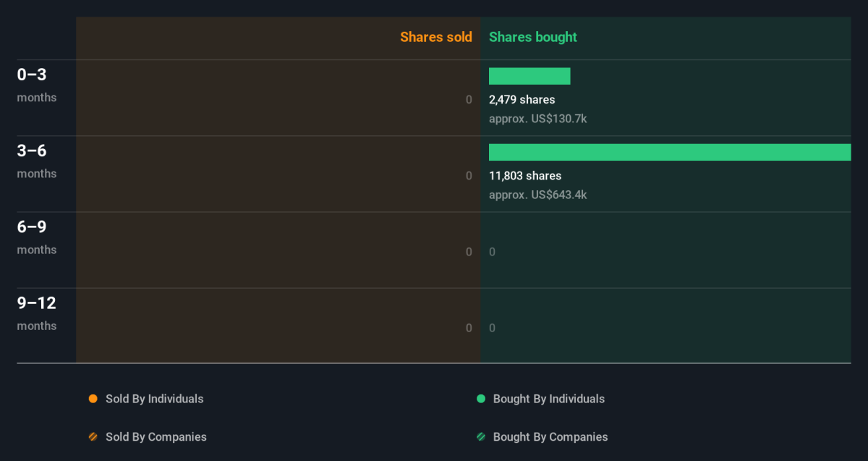Click the striped orange Sold By Companies icon

tap(93, 437)
